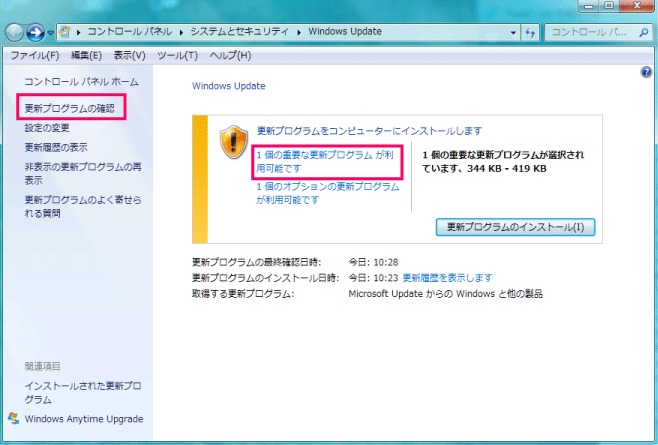Open the ツール(T) menu
This screenshot has width=658, height=445.
(x=177, y=55)
